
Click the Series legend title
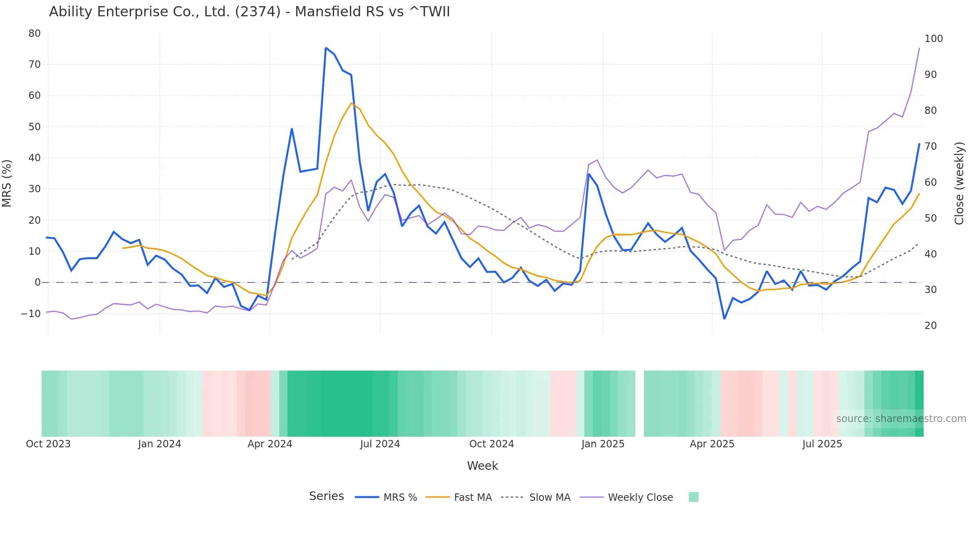point(326,496)
